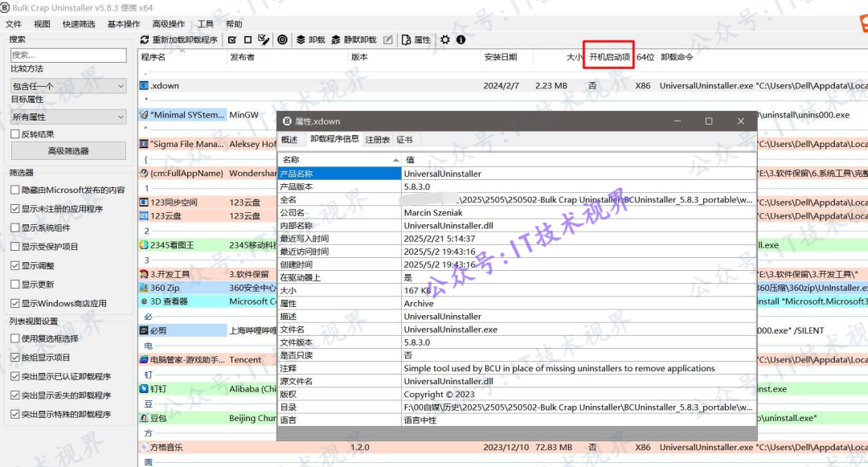The height and width of the screenshot is (467, 868).
Task: Click the 3D 查看器 row icon
Action: (144, 301)
